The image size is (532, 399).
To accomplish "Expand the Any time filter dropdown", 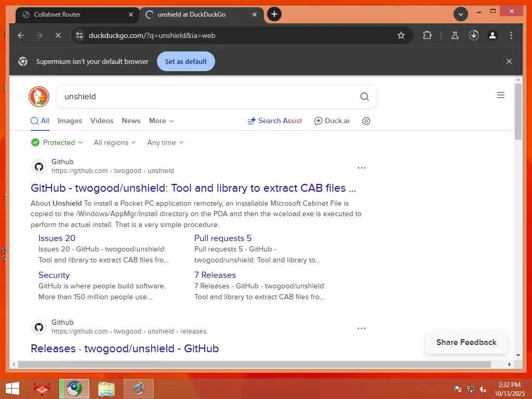I will (165, 142).
